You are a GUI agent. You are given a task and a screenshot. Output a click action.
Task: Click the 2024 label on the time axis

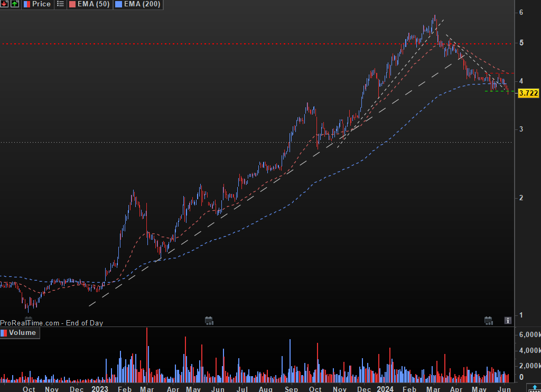coord(385,388)
